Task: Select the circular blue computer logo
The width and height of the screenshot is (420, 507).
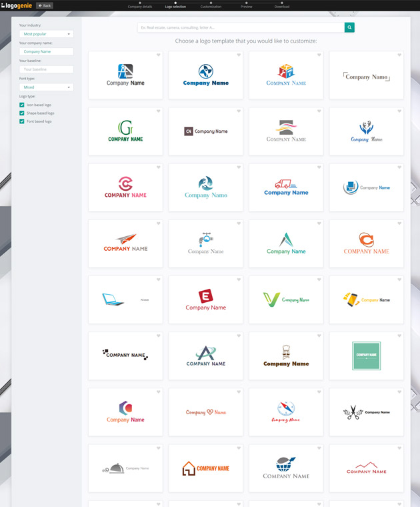Action: point(367,187)
